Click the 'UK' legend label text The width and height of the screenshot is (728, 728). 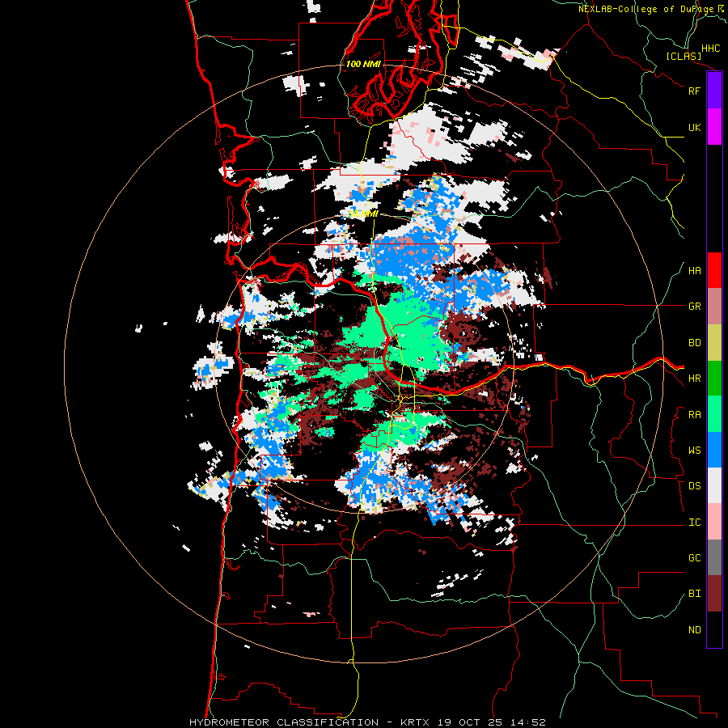695,127
